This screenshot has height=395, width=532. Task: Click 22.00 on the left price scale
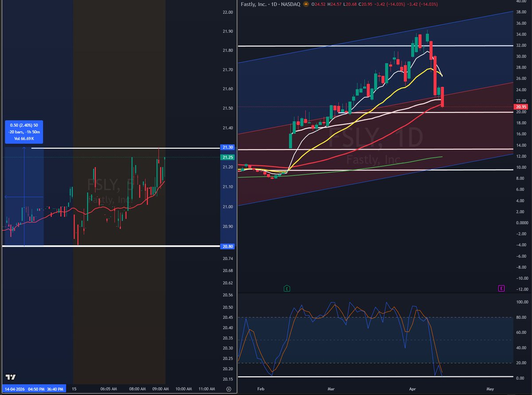pyautogui.click(x=228, y=12)
